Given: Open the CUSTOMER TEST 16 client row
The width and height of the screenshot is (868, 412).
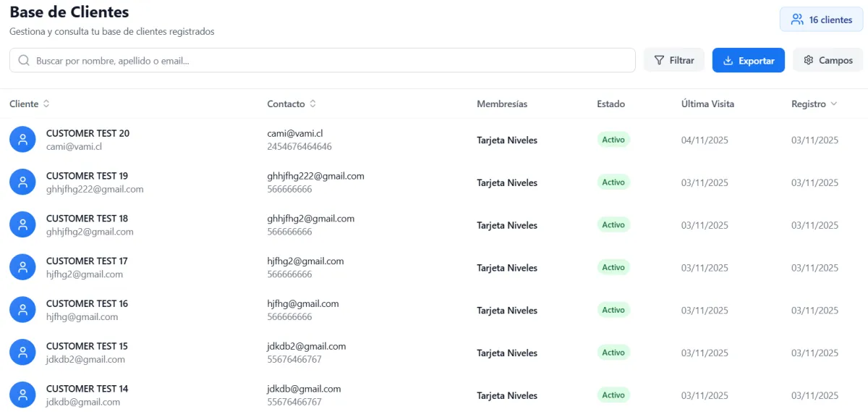Looking at the screenshot, I should click(x=87, y=303).
